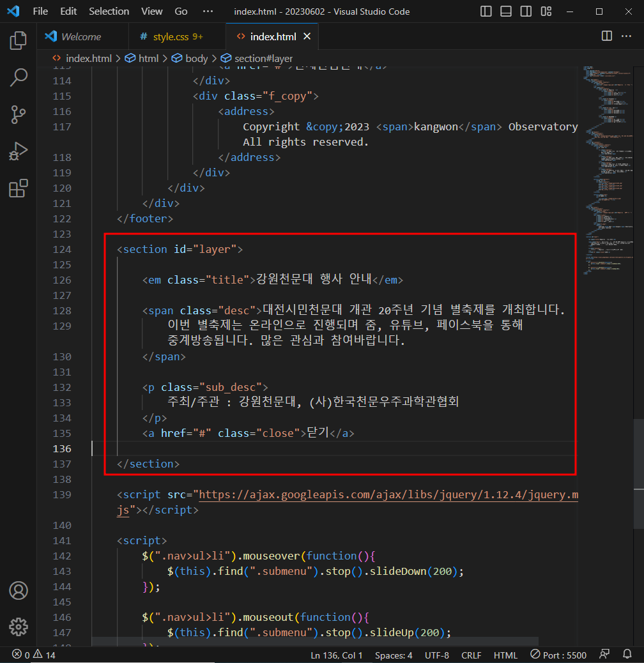Click the em class="title" line

(x=273, y=280)
